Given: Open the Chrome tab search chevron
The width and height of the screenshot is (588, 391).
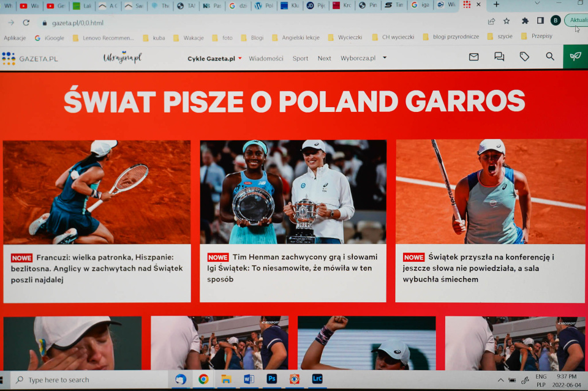Looking at the screenshot, I should (537, 4).
